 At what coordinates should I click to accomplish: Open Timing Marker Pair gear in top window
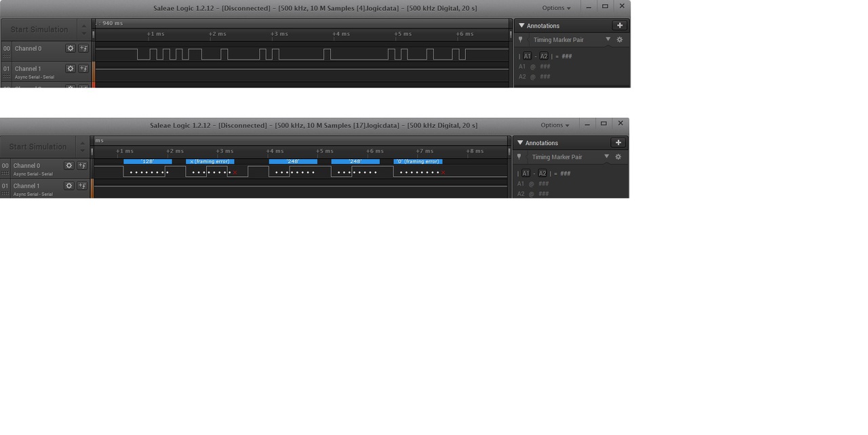tap(619, 40)
